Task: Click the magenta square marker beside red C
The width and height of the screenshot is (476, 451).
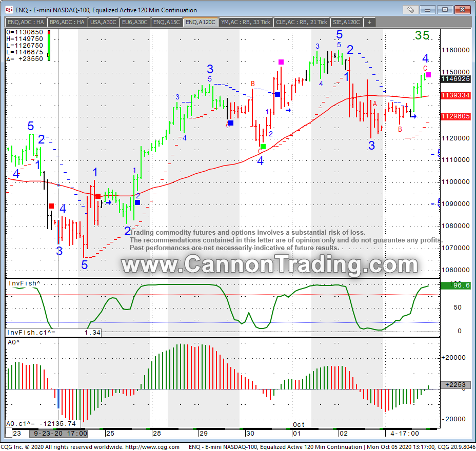Action: point(428,75)
